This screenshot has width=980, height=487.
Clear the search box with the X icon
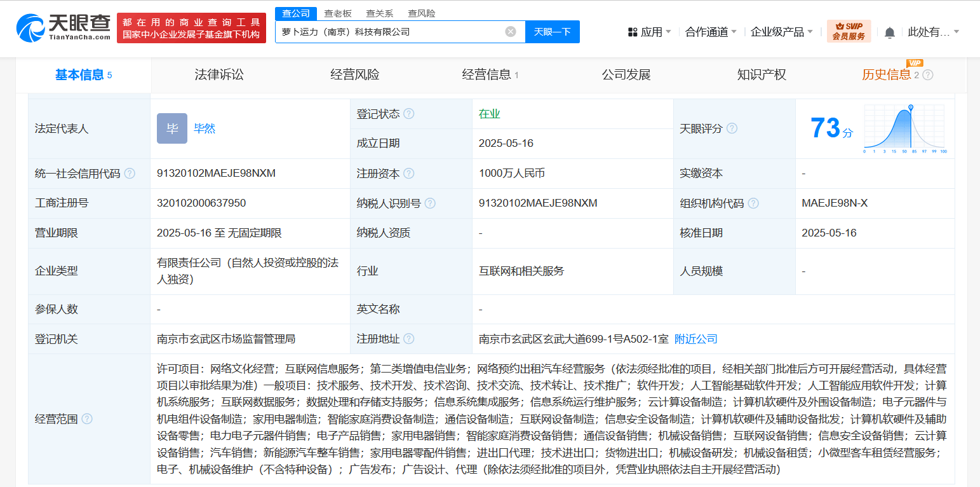[511, 32]
